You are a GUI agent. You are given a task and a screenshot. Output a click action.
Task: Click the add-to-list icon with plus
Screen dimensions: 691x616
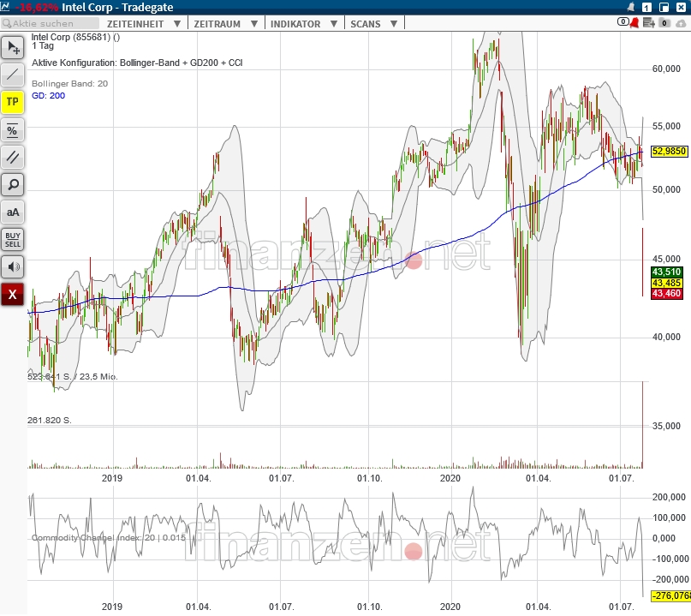click(649, 22)
